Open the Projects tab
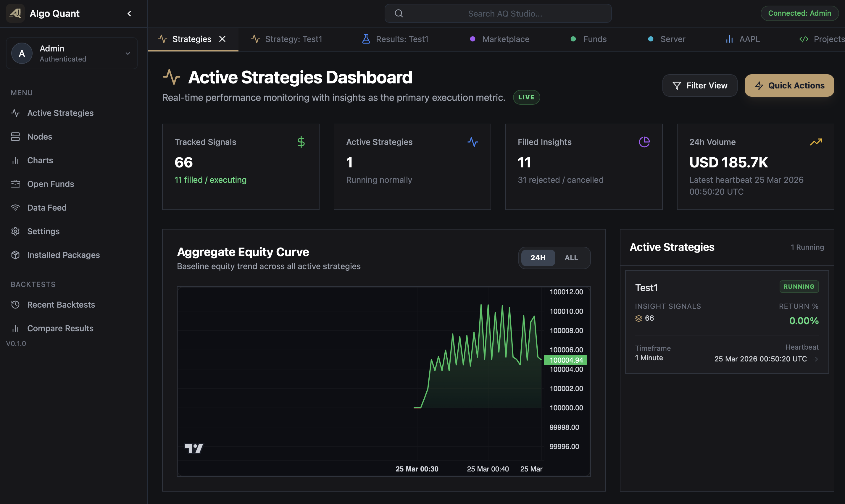 coord(822,39)
